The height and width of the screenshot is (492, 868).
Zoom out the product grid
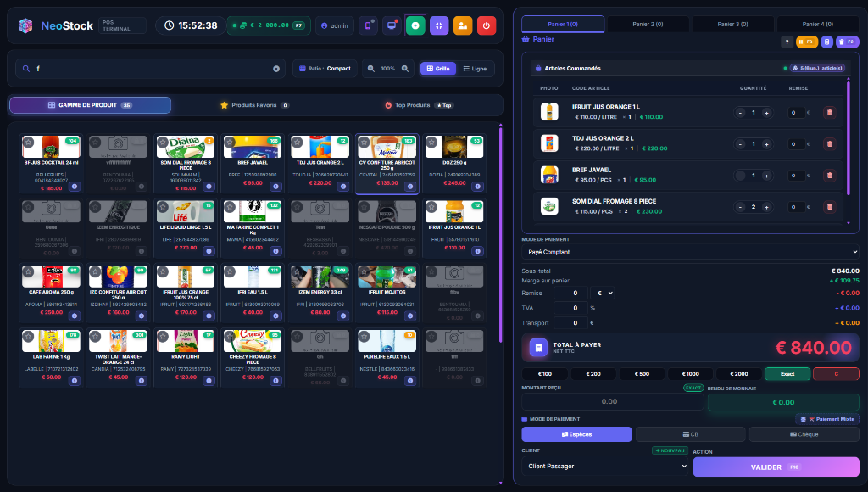pyautogui.click(x=371, y=69)
